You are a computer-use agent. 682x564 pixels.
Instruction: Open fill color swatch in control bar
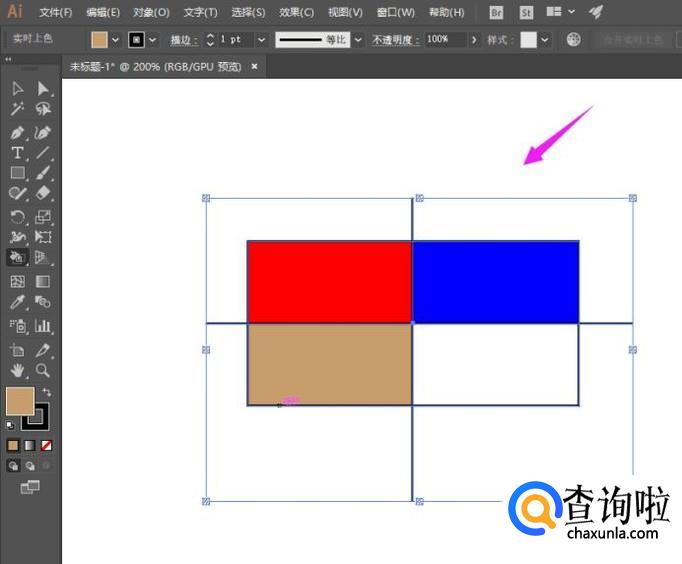pos(99,40)
